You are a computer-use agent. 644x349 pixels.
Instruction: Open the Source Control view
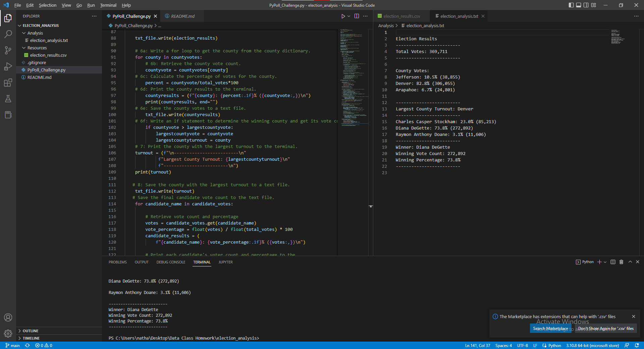(x=8, y=50)
